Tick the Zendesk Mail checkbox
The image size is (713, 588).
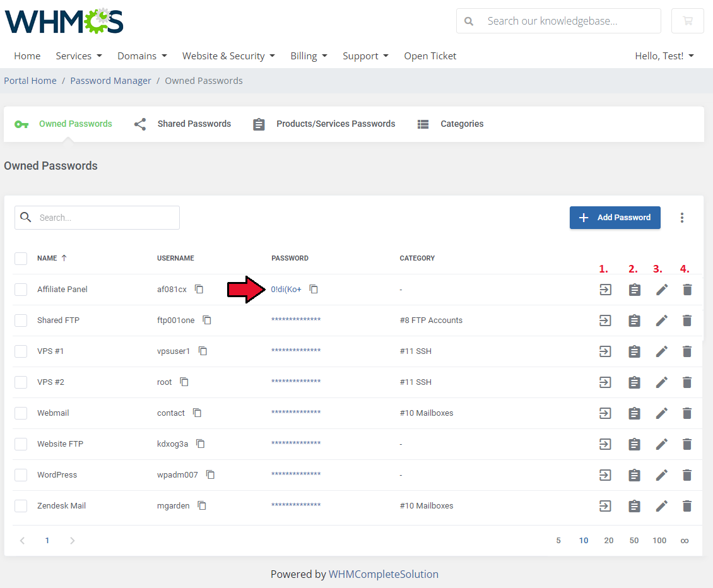(21, 506)
